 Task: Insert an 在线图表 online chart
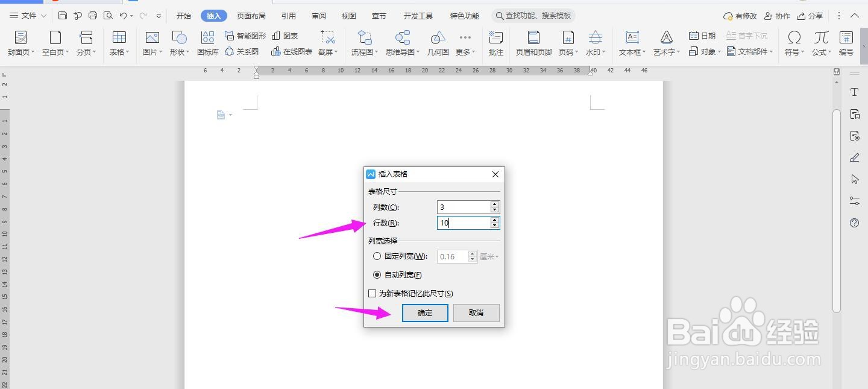292,52
